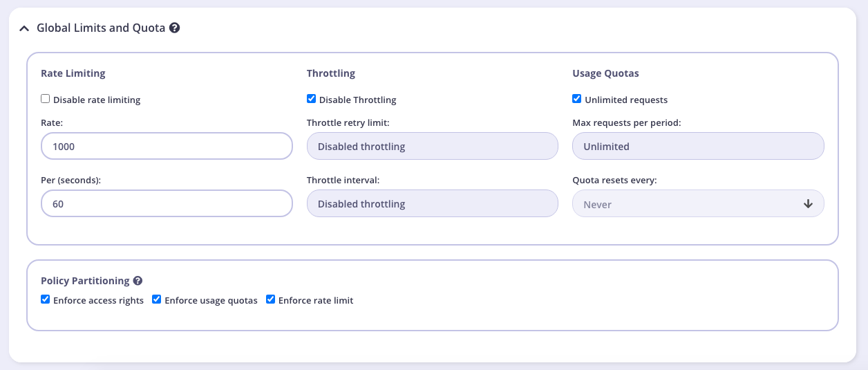Click the Max requests per period field
This screenshot has width=868, height=370.
698,147
